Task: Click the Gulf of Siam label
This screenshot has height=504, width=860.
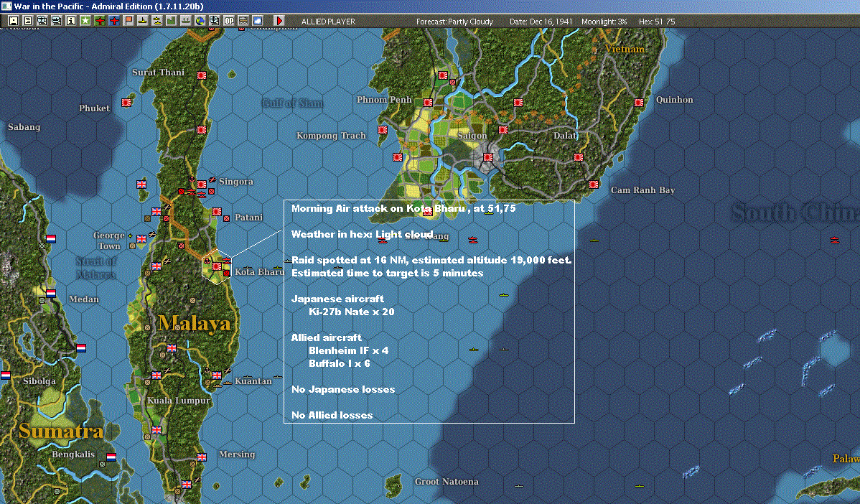Action: pos(292,103)
